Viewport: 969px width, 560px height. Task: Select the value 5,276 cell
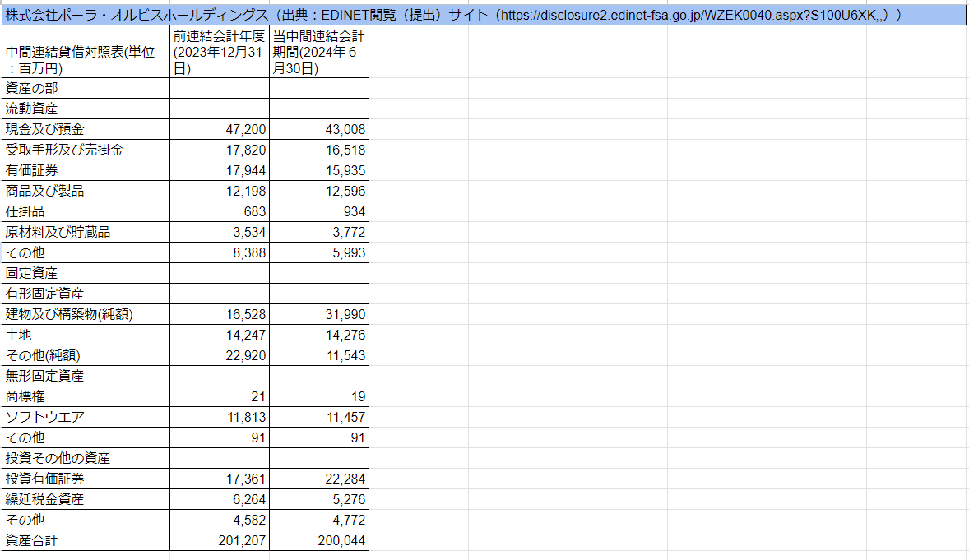click(x=319, y=499)
